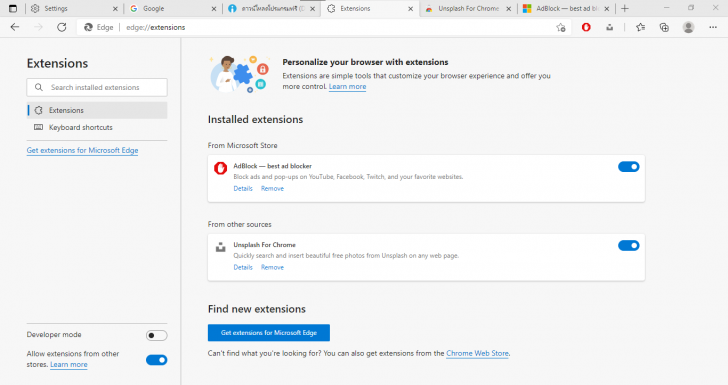728x385 pixels.
Task: Click the Unsplash For Chrome title
Action: tap(264, 245)
